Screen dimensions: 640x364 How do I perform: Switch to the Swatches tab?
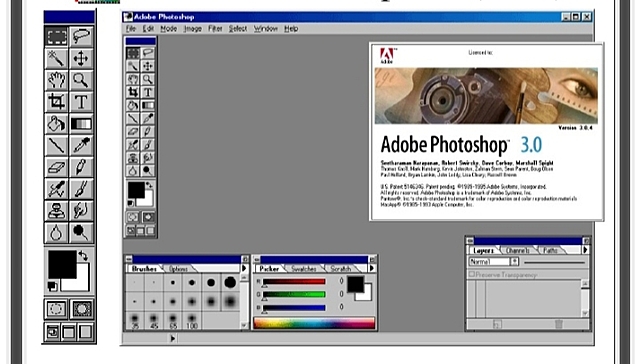(x=304, y=269)
